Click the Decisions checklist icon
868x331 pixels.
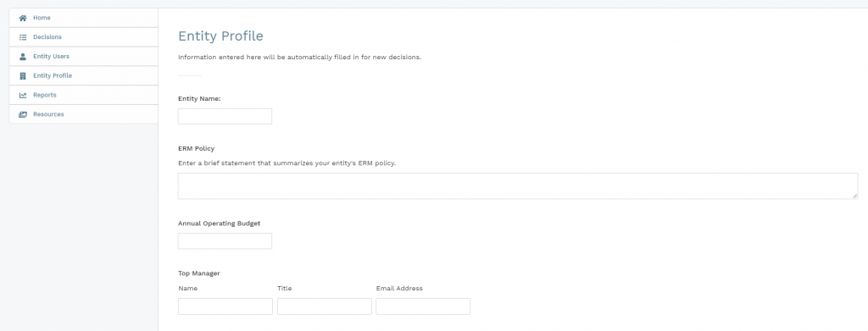[x=23, y=37]
